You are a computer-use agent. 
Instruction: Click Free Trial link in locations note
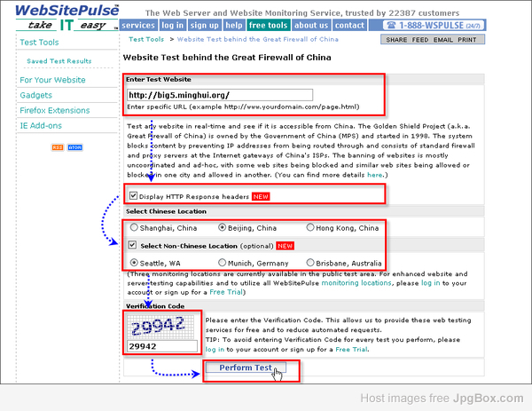[226, 292]
